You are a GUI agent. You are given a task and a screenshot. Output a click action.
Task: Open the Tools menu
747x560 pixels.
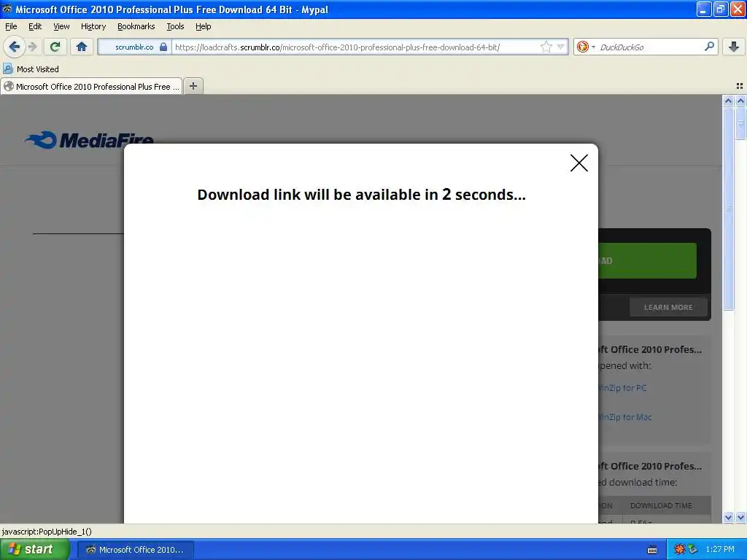click(175, 26)
